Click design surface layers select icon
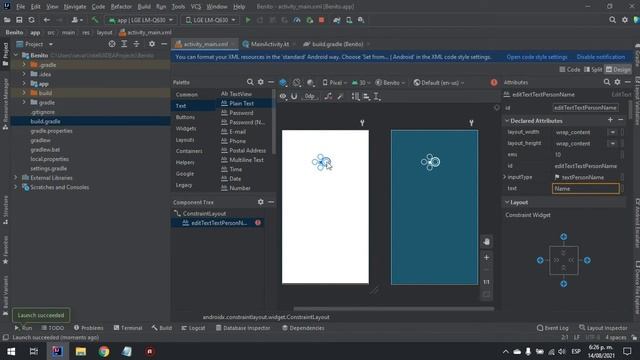This screenshot has height=360, width=640. (x=283, y=83)
